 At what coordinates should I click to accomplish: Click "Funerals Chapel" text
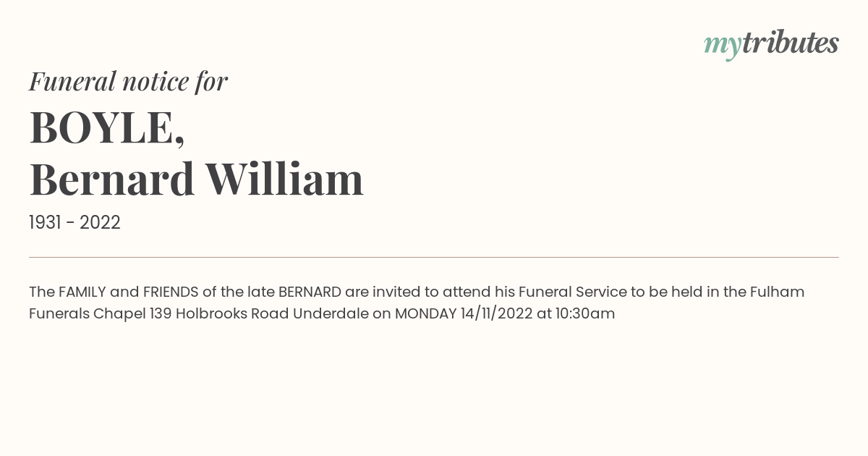88,314
